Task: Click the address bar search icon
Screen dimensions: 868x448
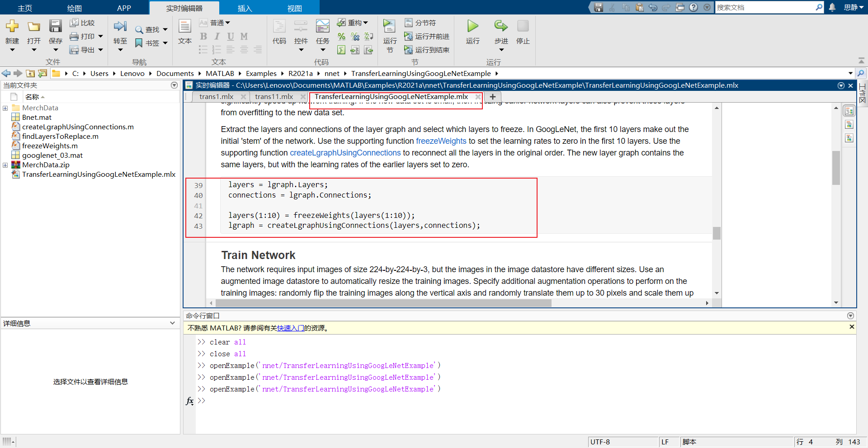Action: (x=861, y=73)
